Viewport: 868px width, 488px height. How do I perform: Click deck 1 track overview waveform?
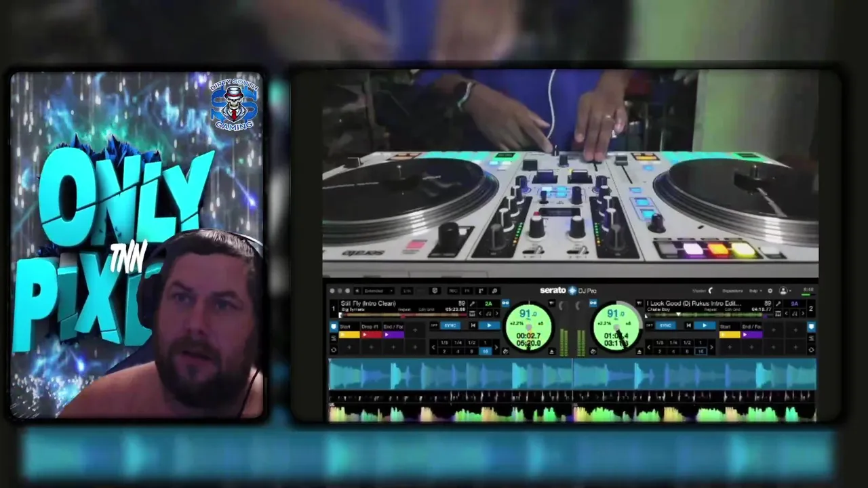[x=403, y=314]
